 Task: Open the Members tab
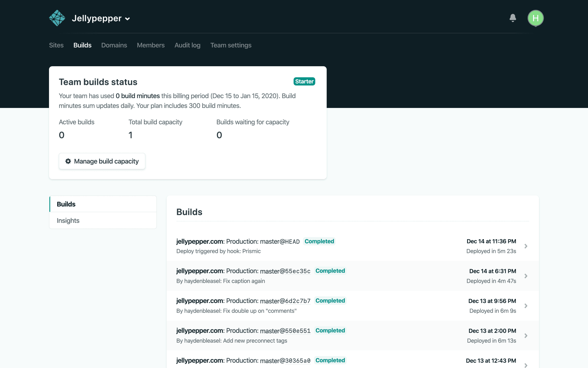[151, 45]
